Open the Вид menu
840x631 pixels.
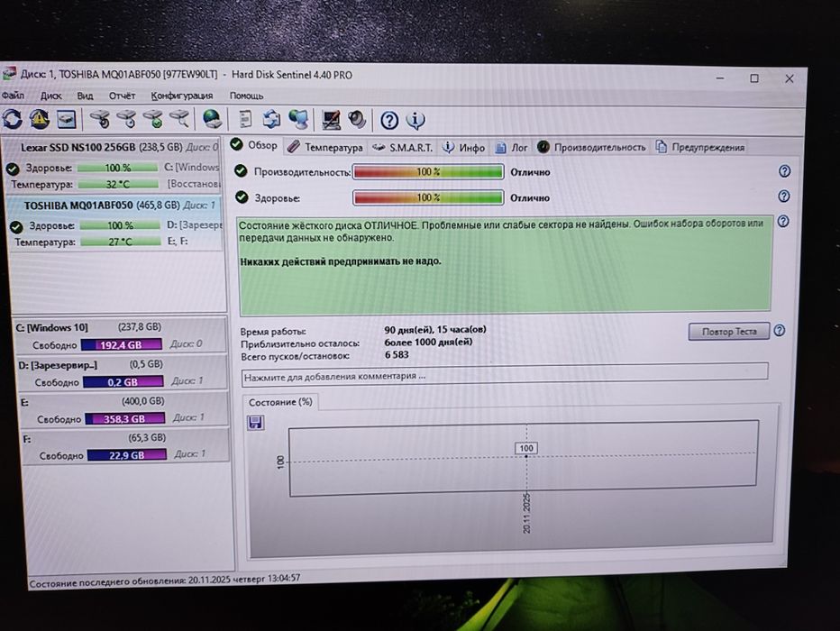85,96
